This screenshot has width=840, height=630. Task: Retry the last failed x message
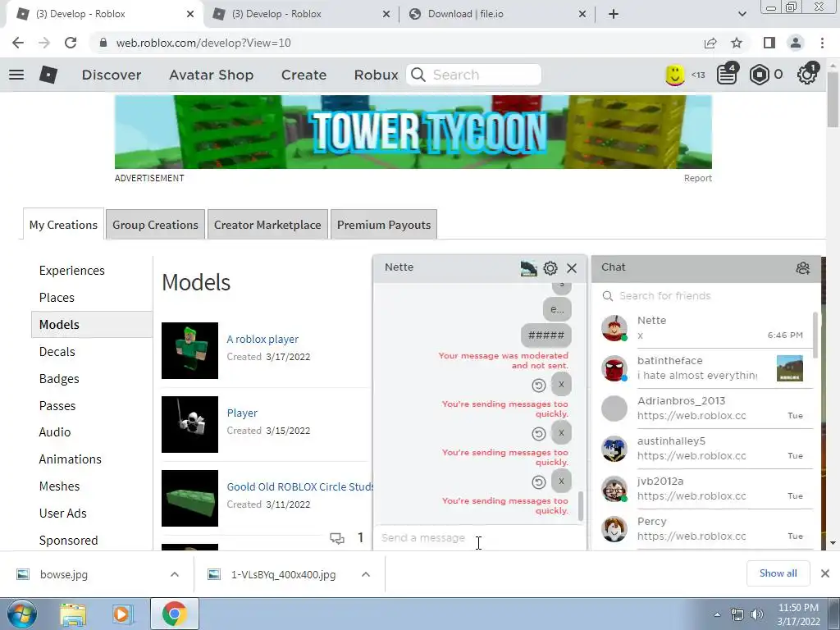539,482
